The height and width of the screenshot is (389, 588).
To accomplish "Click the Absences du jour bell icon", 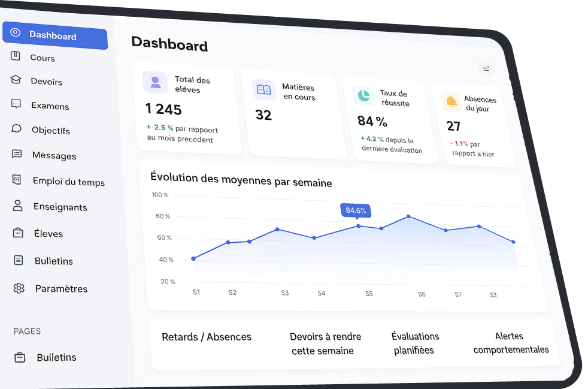I will pyautogui.click(x=451, y=101).
